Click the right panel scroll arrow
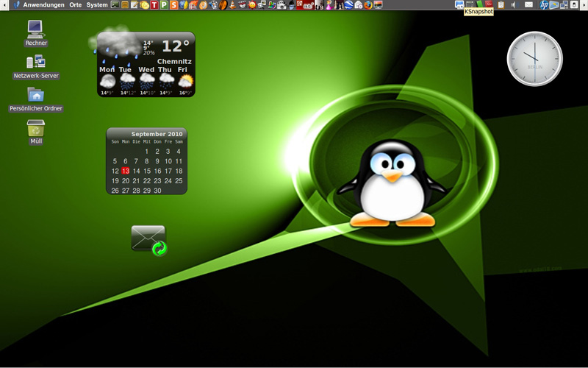This screenshot has width=588, height=368. (584, 5)
